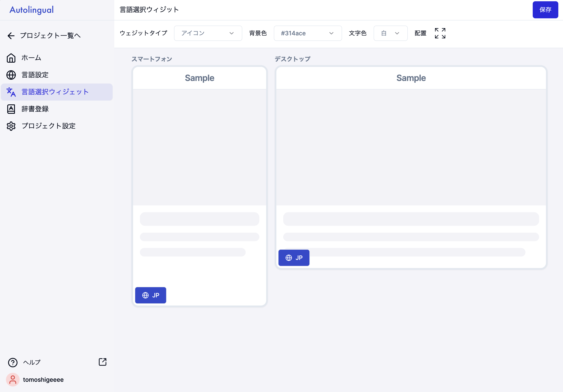563x392 pixels.
Task: Open the gear icon for プロジェクト設定
Action: point(11,126)
